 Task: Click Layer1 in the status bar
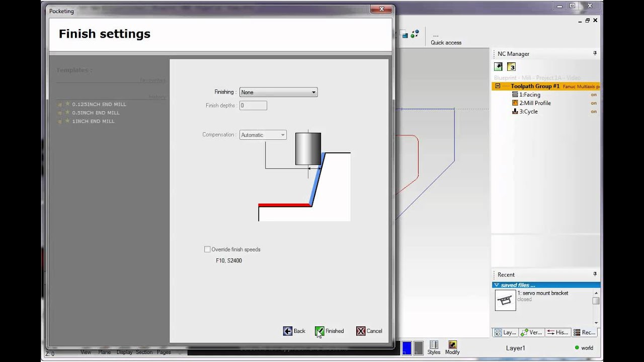pos(515,348)
